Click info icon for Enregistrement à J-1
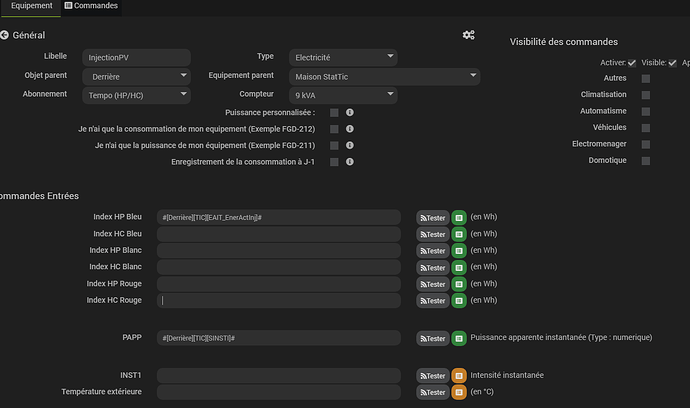Image resolution: width=690 pixels, height=408 pixels. [350, 162]
